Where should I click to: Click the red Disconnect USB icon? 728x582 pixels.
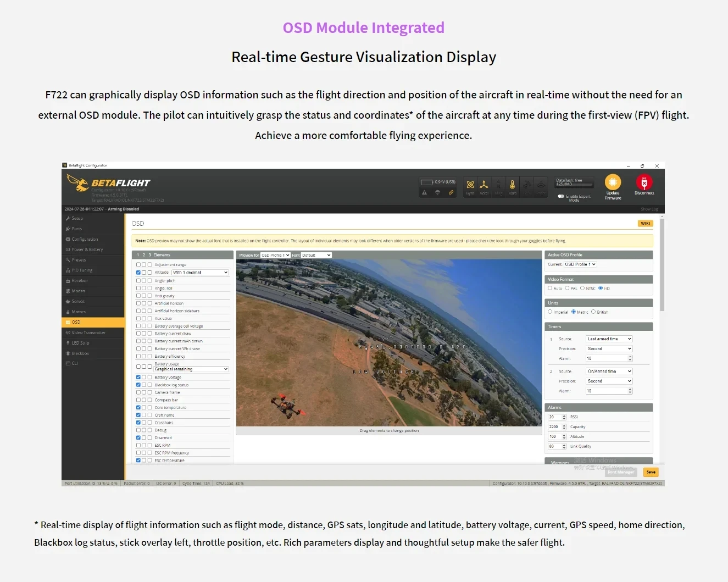click(x=644, y=182)
